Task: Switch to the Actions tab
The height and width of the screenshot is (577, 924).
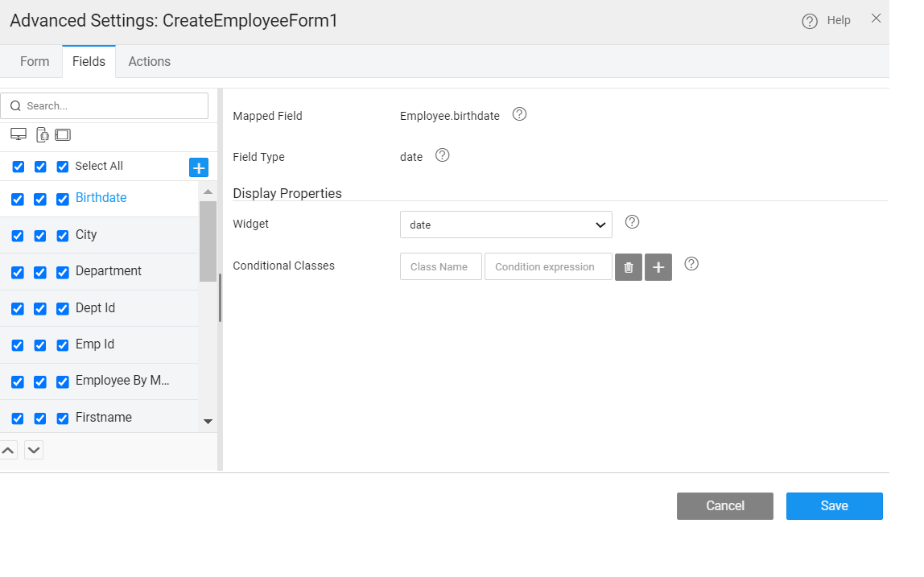Action: click(149, 62)
